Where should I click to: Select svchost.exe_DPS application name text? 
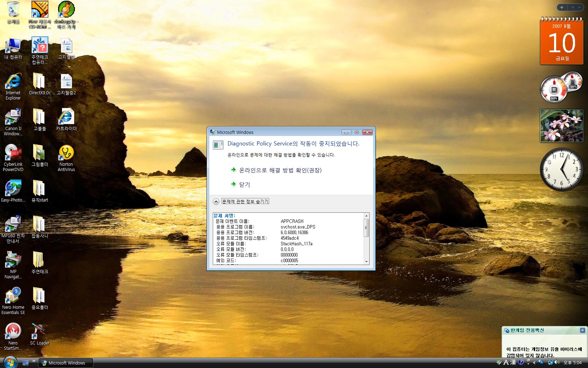pyautogui.click(x=298, y=227)
